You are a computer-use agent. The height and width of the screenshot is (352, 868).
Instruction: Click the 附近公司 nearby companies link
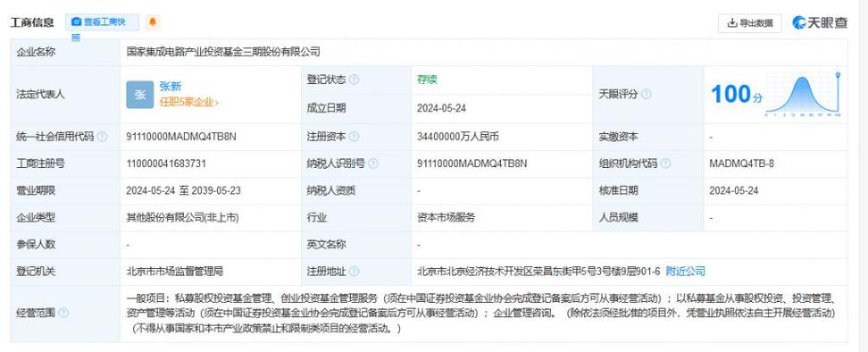click(x=685, y=272)
